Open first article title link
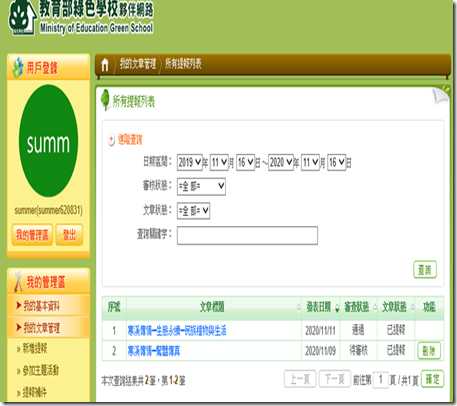This screenshot has height=406, width=457. (x=177, y=331)
